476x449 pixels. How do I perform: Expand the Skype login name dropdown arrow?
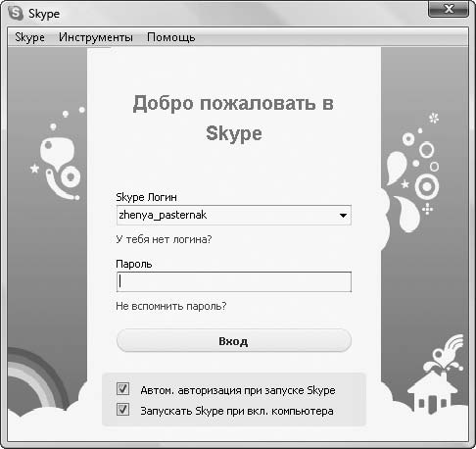tap(343, 215)
